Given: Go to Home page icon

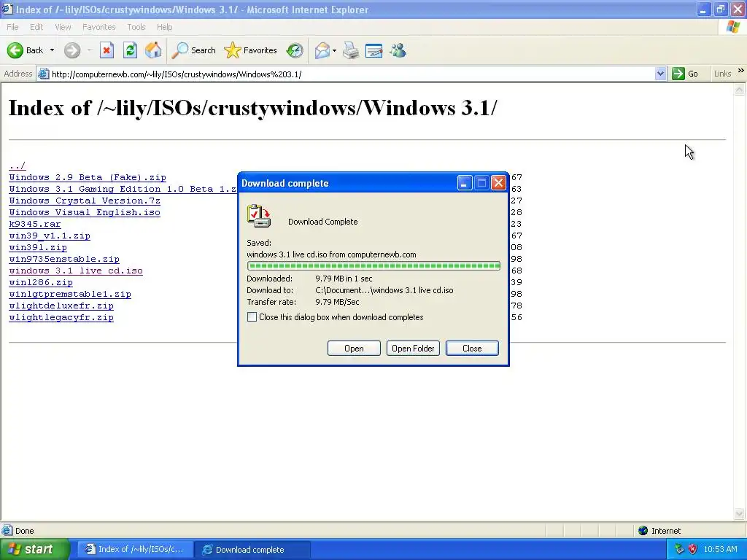Looking at the screenshot, I should pos(153,50).
